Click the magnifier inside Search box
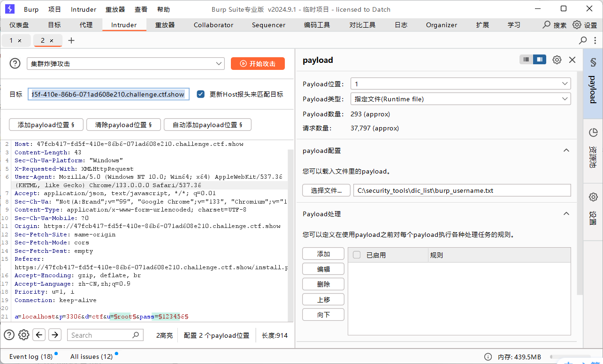The width and height of the screenshot is (603, 364). click(136, 335)
